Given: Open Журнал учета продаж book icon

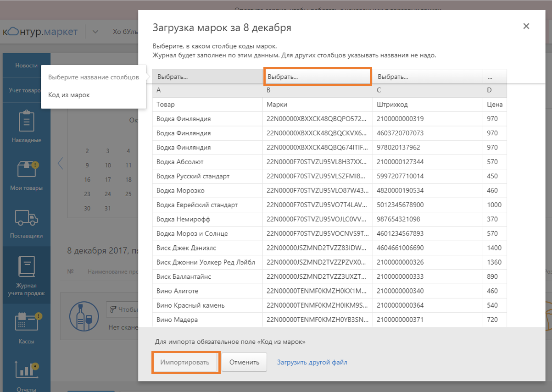Looking at the screenshot, I should click(26, 266).
